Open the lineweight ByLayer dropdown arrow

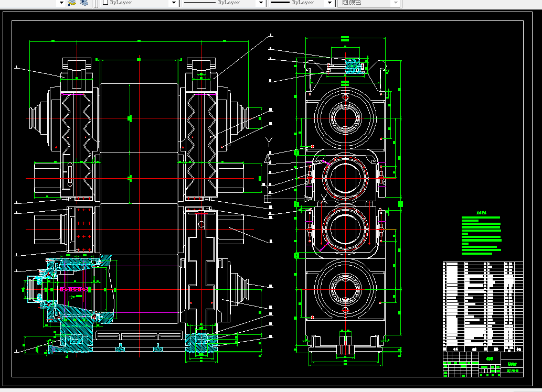click(x=330, y=3)
